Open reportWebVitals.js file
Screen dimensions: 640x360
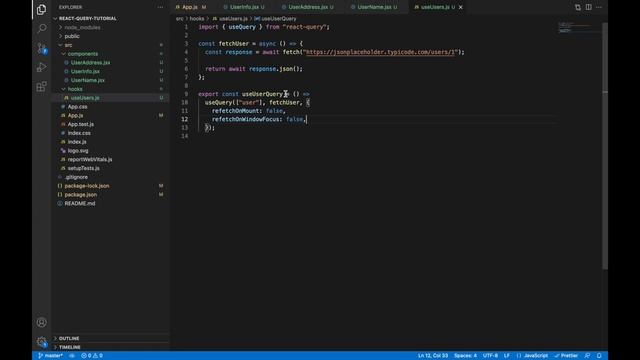pos(90,160)
